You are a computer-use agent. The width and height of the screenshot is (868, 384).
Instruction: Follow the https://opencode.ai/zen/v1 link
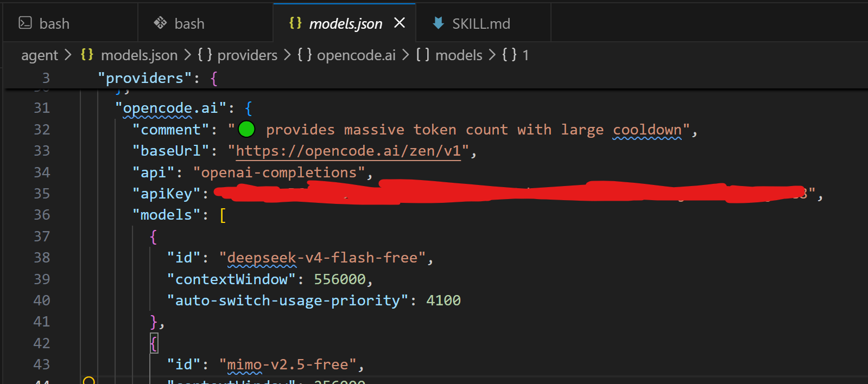pos(348,151)
